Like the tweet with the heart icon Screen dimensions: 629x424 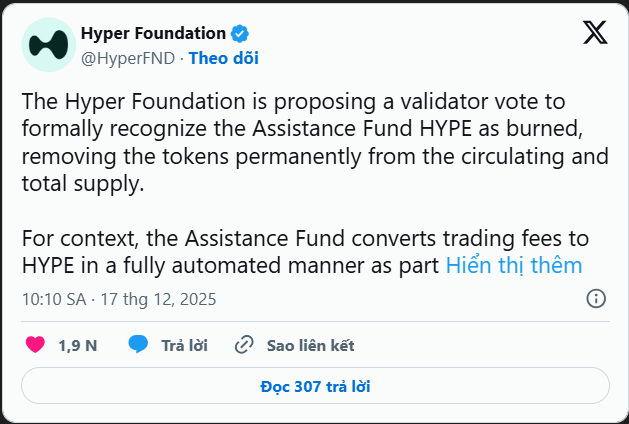click(35, 345)
